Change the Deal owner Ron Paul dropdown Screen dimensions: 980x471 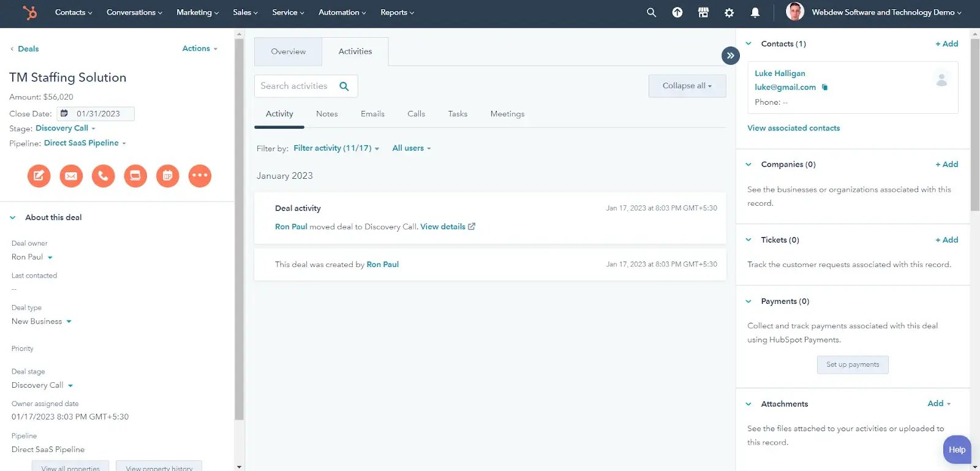point(32,257)
